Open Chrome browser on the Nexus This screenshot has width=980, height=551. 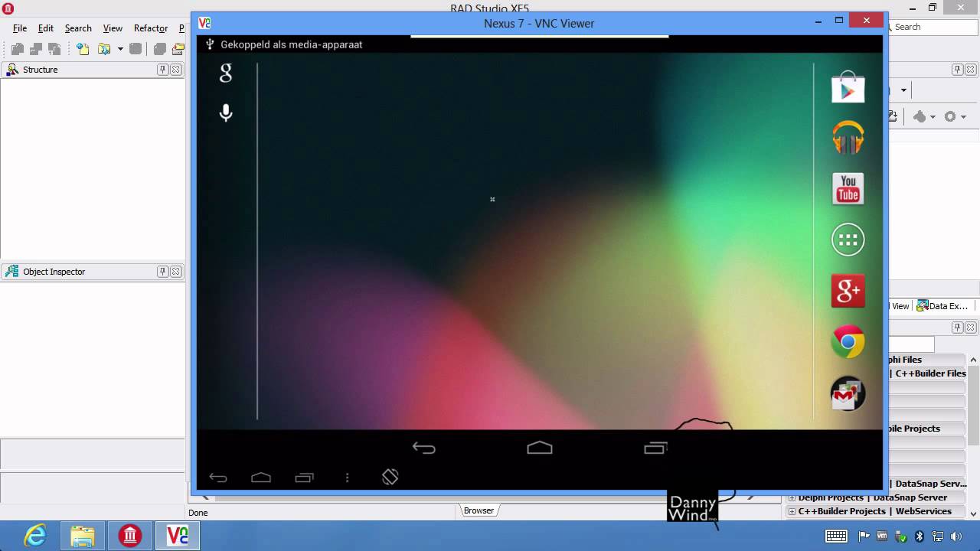pos(848,342)
